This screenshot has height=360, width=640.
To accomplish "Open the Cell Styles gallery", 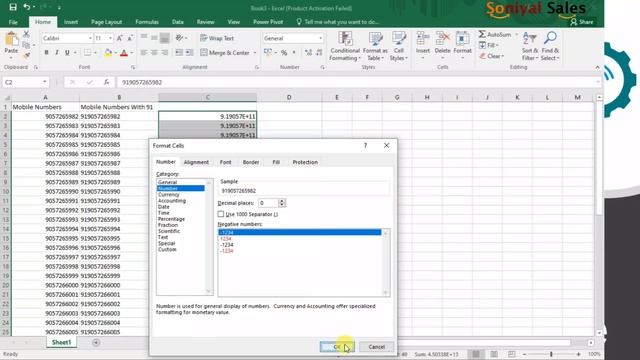I will tap(399, 46).
